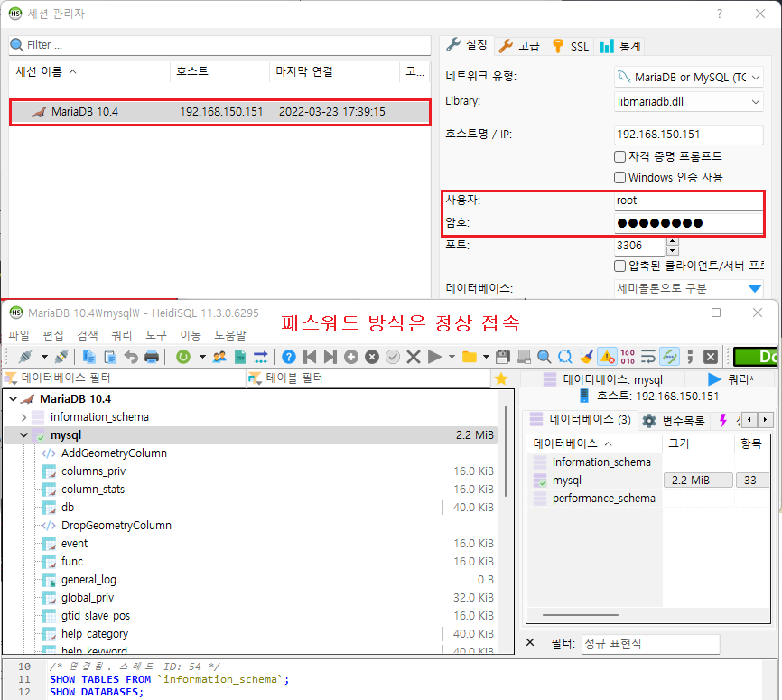Click the insert row plus icon
Screen dimensions: 782x700
[x=351, y=357]
